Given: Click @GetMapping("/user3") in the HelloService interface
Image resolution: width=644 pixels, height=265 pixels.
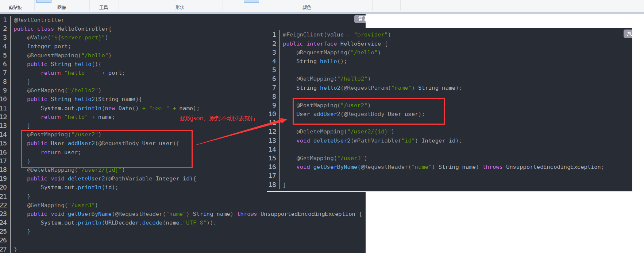Looking at the screenshot, I should (x=332, y=158).
